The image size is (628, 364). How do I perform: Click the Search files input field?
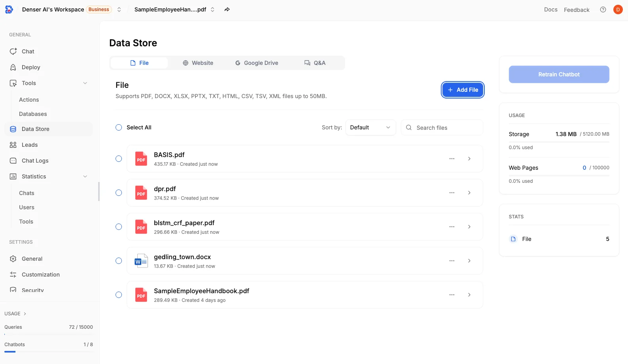coord(442,127)
